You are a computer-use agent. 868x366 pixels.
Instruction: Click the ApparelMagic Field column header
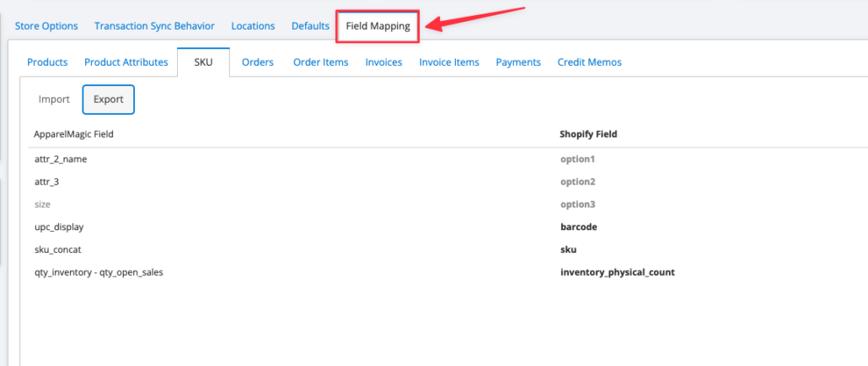pyautogui.click(x=74, y=134)
